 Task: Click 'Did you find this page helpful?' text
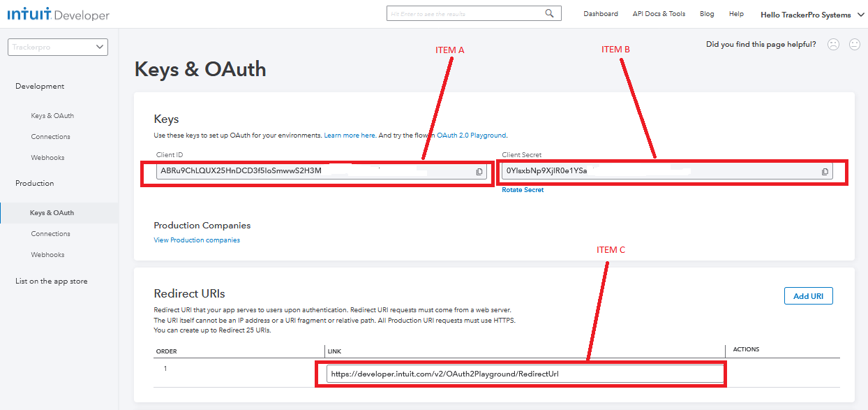pos(761,45)
